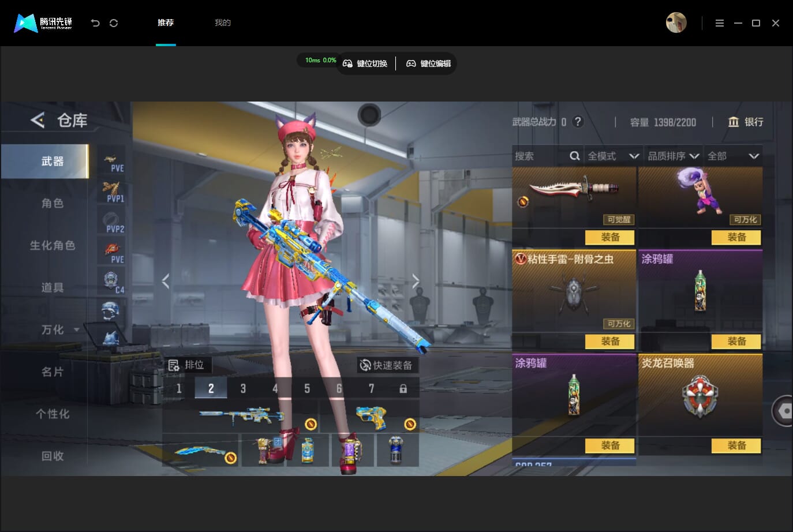The width and height of the screenshot is (793, 532).
Task: Click the question mark help icon
Action: click(578, 122)
